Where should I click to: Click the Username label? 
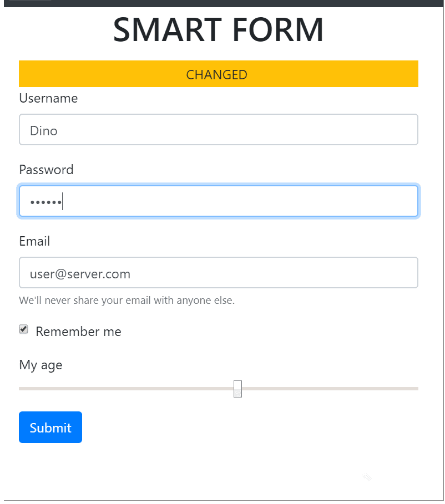[48, 98]
